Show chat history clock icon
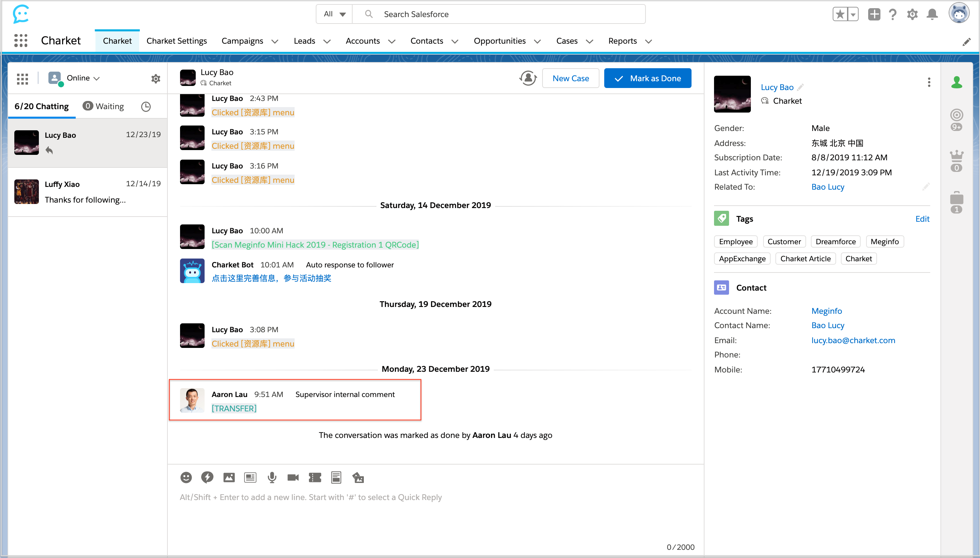 146,106
